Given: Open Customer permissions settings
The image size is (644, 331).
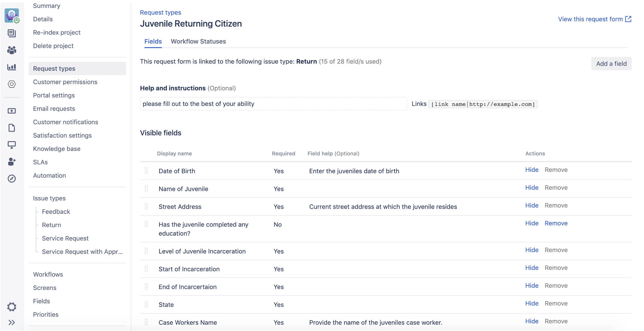Looking at the screenshot, I should pyautogui.click(x=65, y=82).
